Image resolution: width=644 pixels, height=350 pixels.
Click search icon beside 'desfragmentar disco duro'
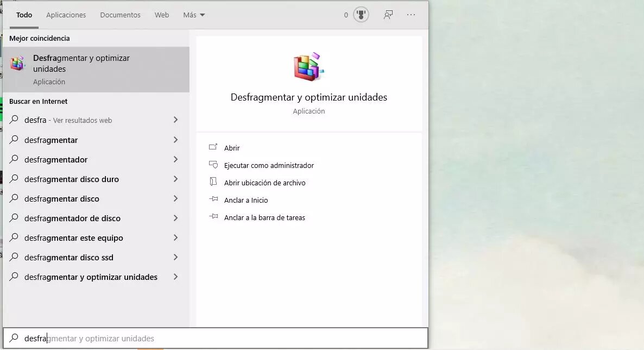click(x=14, y=178)
